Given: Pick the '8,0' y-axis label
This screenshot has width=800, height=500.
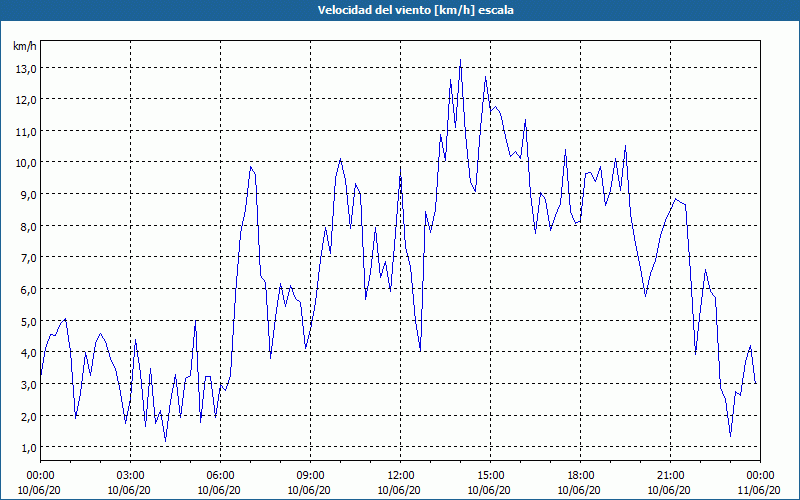Looking at the screenshot, I should [x=29, y=227].
